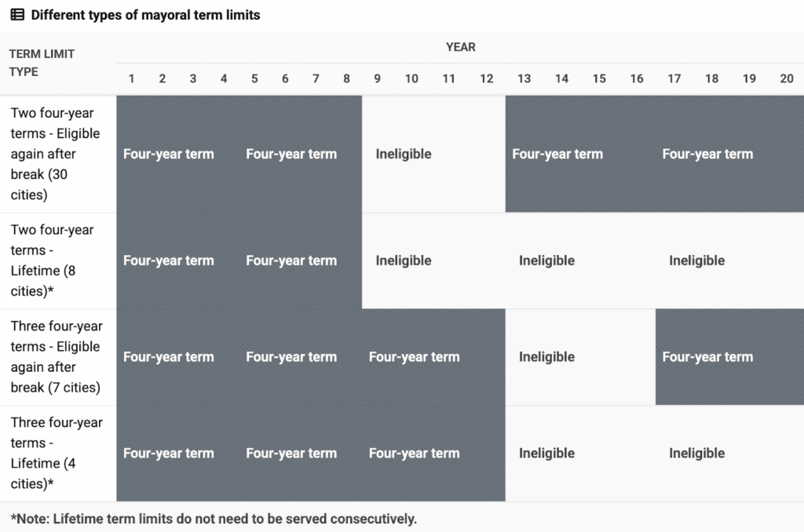This screenshot has height=532, width=804.
Task: Click the "Two four-year terms - Lifetime (8 cities)" label
Action: tap(52, 261)
